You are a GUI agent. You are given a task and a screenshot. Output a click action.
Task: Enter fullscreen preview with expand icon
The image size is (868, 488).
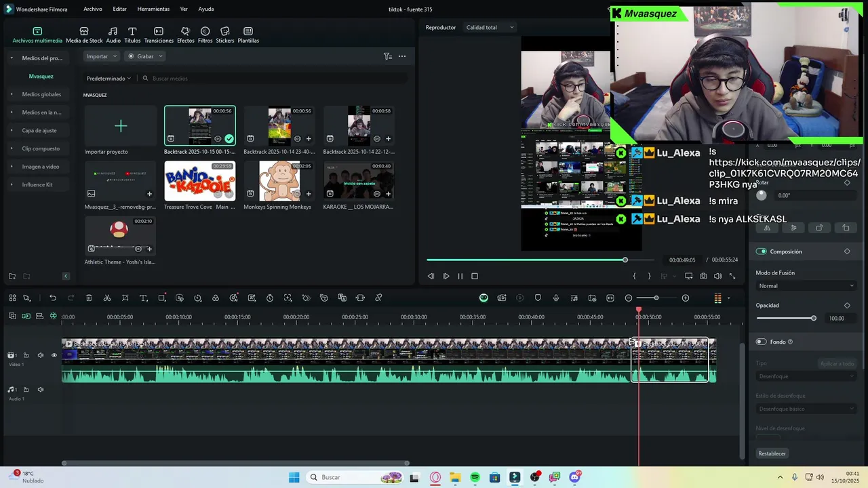tap(732, 277)
